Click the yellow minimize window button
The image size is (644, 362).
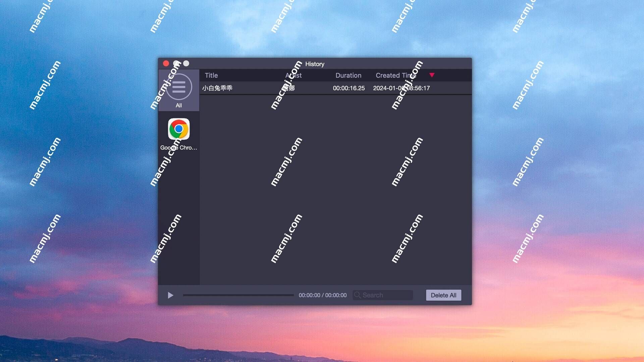click(176, 63)
